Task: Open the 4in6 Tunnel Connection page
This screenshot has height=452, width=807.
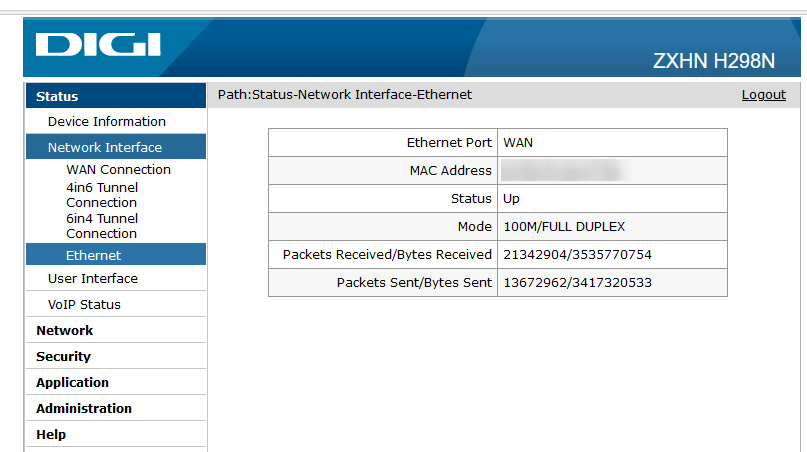Action: coord(102,195)
